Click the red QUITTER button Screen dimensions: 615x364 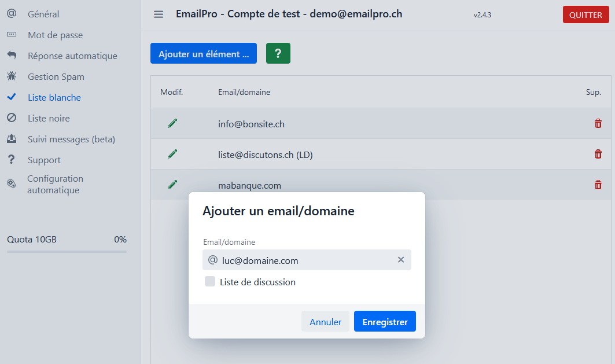(585, 15)
